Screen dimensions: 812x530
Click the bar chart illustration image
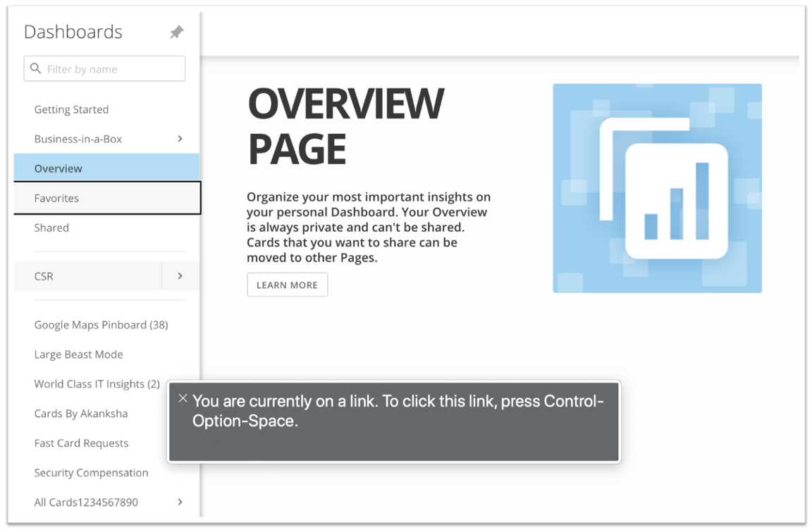point(657,187)
